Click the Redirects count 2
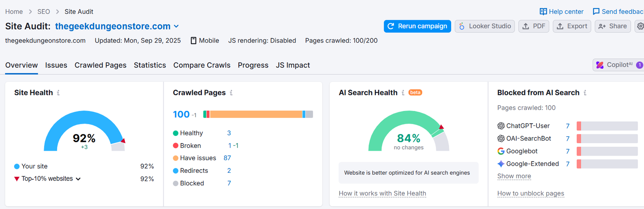This screenshot has height=209, width=644. [x=229, y=171]
